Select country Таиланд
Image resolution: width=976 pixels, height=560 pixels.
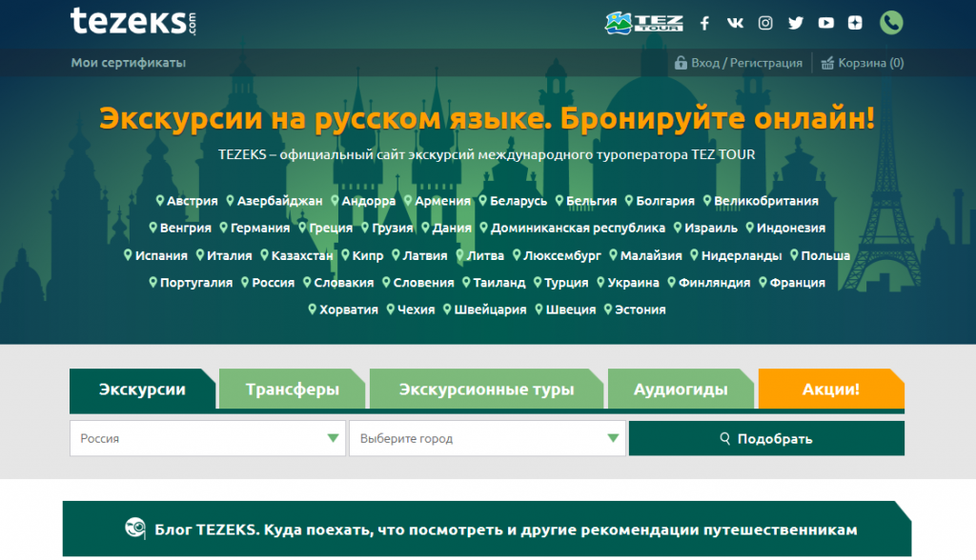(499, 283)
